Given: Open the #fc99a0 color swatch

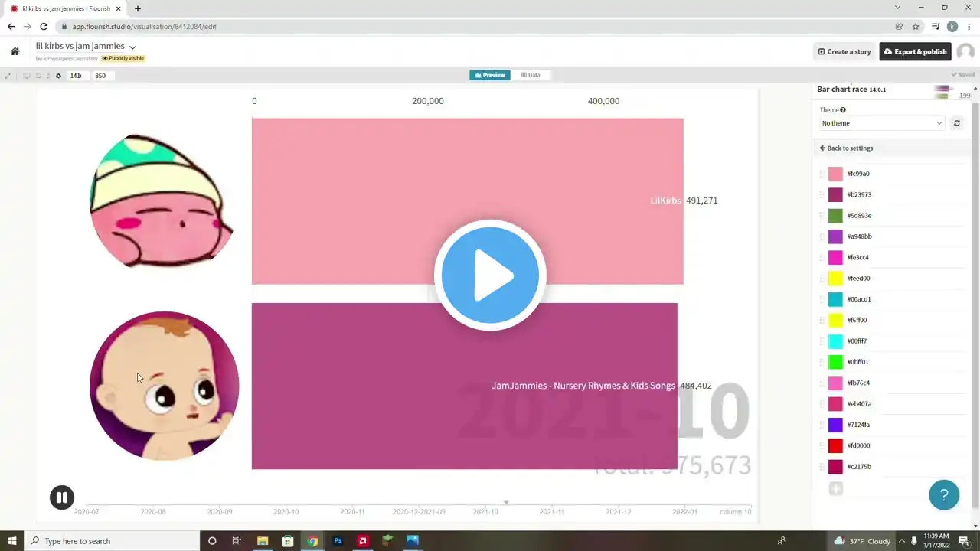Looking at the screenshot, I should coord(835,174).
